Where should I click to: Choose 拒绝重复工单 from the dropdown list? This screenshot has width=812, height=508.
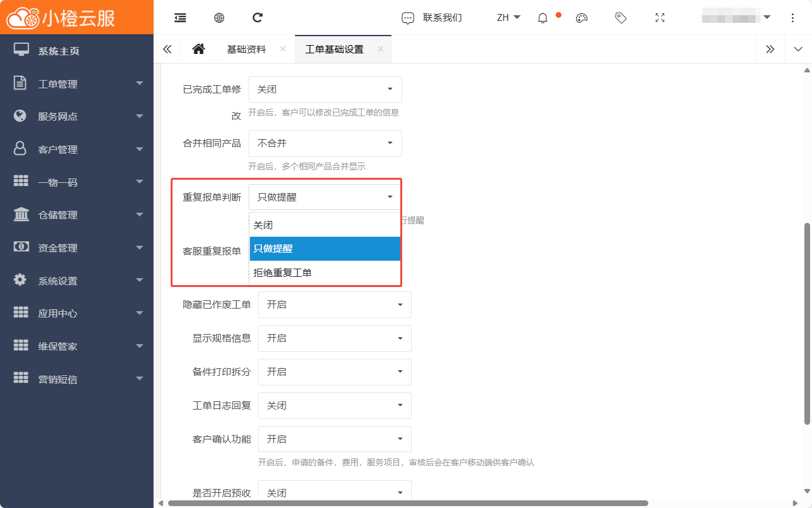pyautogui.click(x=324, y=272)
